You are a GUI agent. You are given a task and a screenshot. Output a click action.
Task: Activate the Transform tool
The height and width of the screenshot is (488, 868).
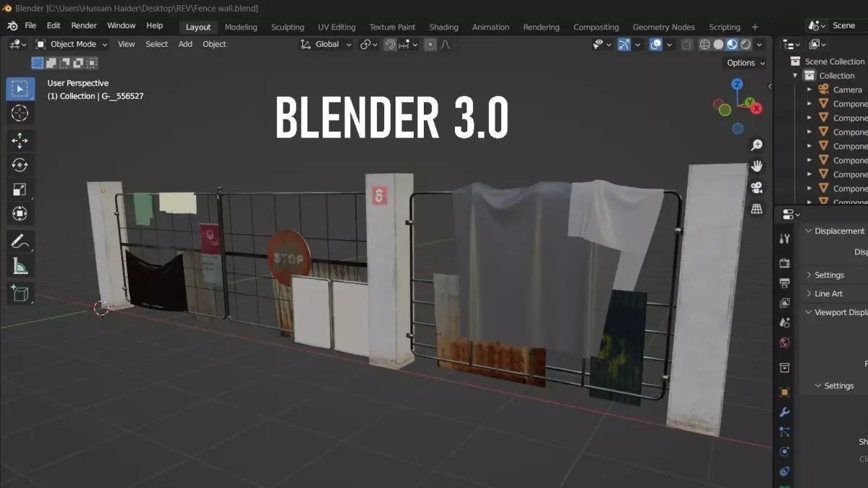pyautogui.click(x=20, y=214)
